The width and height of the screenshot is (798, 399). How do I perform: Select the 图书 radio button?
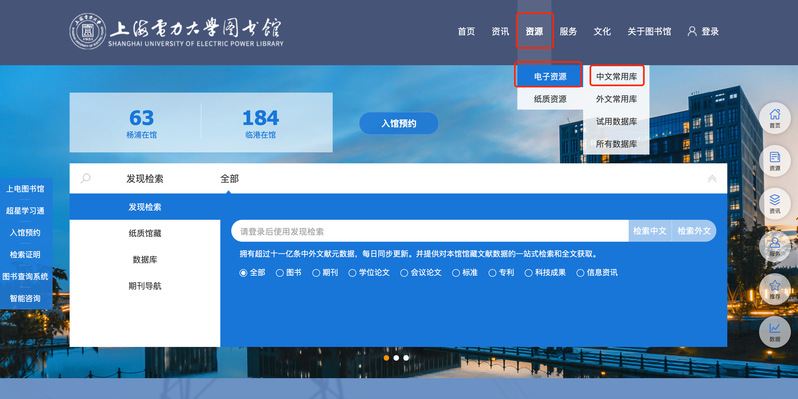tap(279, 273)
